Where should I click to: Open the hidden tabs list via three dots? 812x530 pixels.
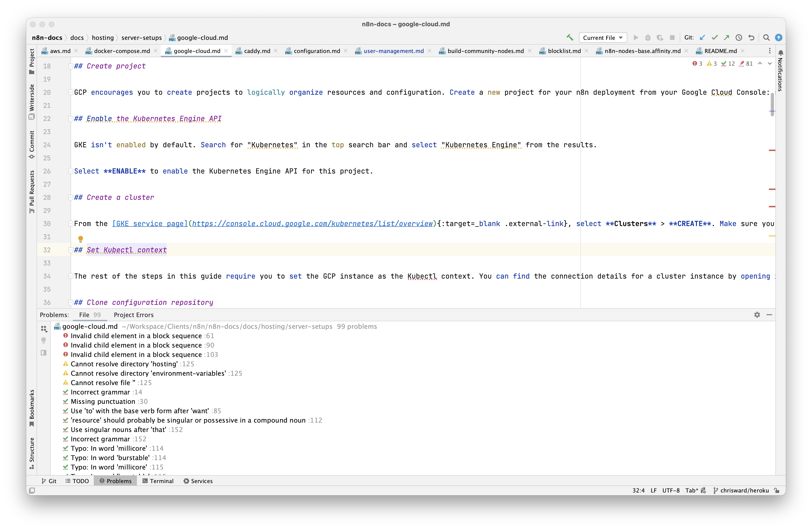click(x=769, y=50)
